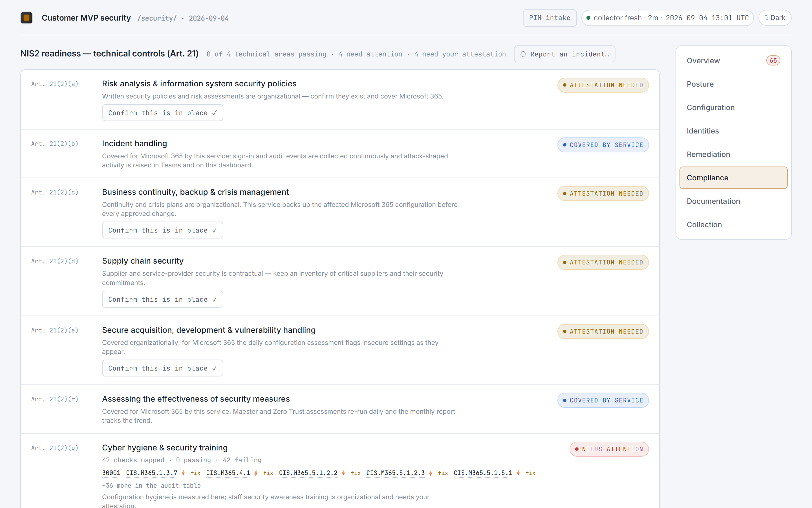Click 'Risk analysis & information system security policies' title

(199, 84)
